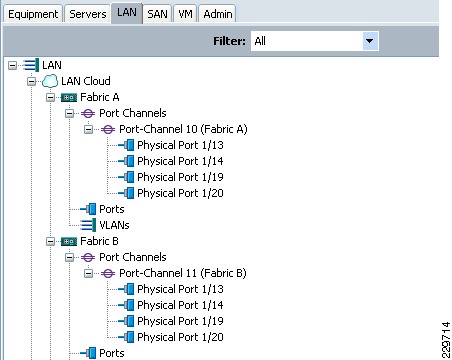Image resolution: width=452 pixels, height=360 pixels.
Task: Collapse Port-Channel 10 (Fabric A) node
Action: click(88, 129)
